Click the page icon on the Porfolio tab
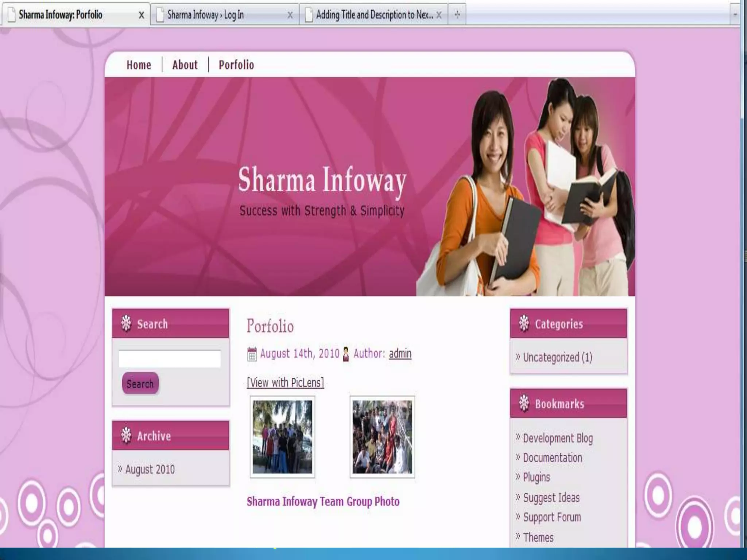Viewport: 747px width, 560px height. [12, 15]
